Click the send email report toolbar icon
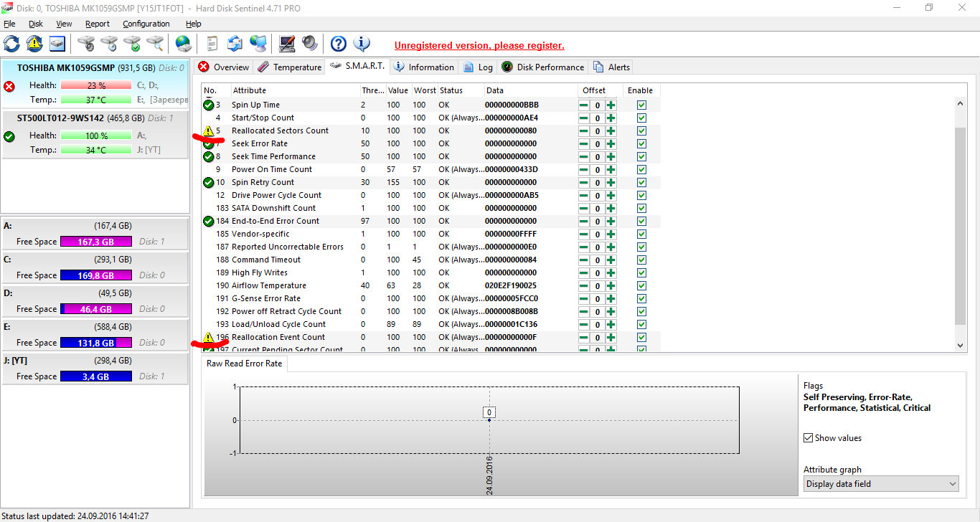980x522 pixels. pyautogui.click(x=235, y=44)
